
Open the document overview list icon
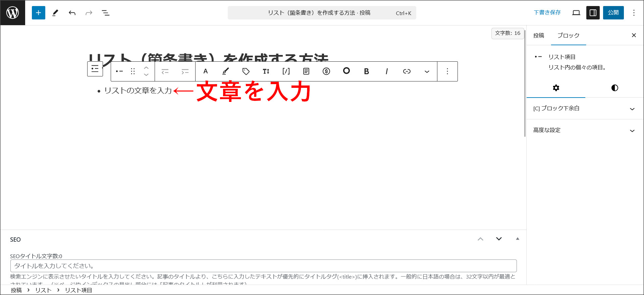pos(106,13)
